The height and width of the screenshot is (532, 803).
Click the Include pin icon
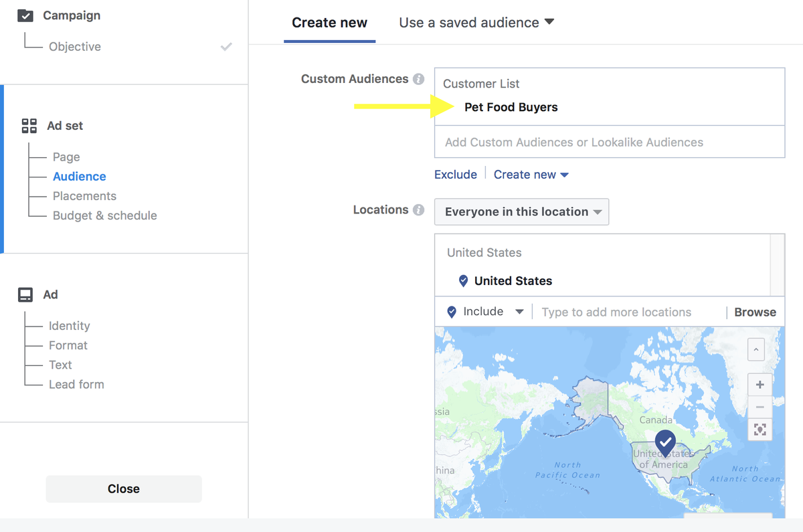click(452, 312)
